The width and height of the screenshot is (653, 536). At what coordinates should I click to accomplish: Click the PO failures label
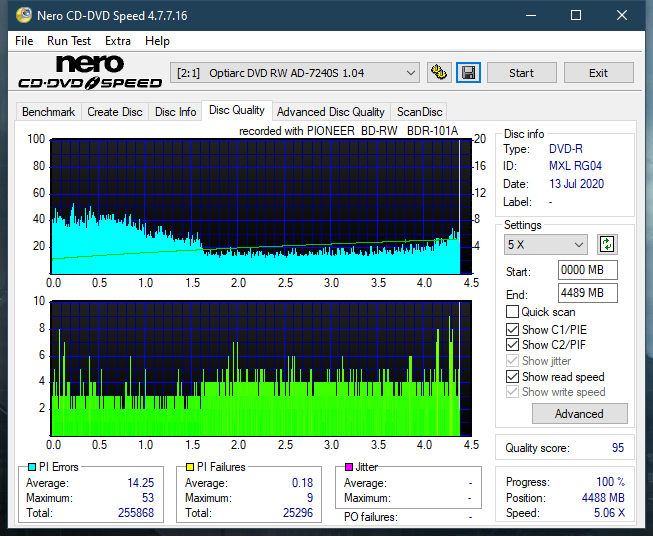click(371, 517)
